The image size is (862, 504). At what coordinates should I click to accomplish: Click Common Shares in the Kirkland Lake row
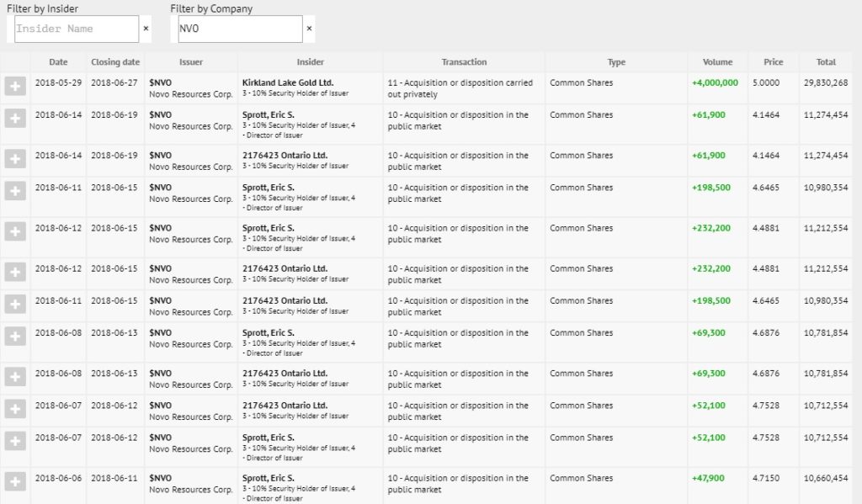click(x=581, y=82)
